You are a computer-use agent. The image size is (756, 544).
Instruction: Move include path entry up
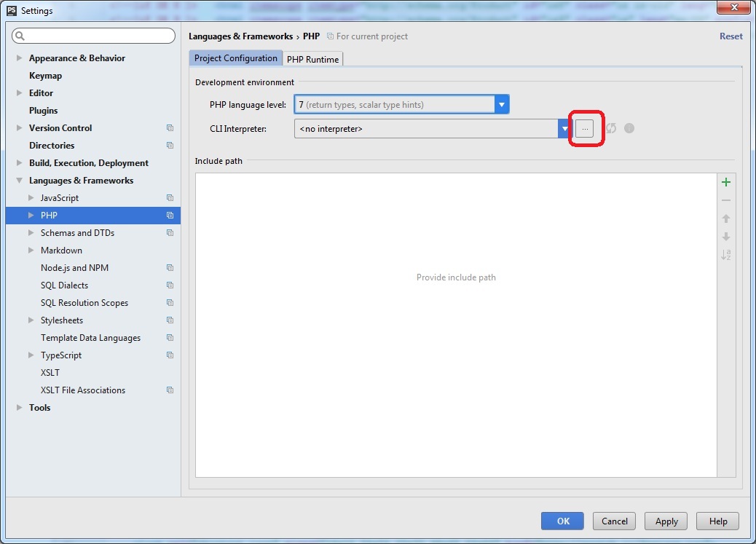tap(725, 218)
